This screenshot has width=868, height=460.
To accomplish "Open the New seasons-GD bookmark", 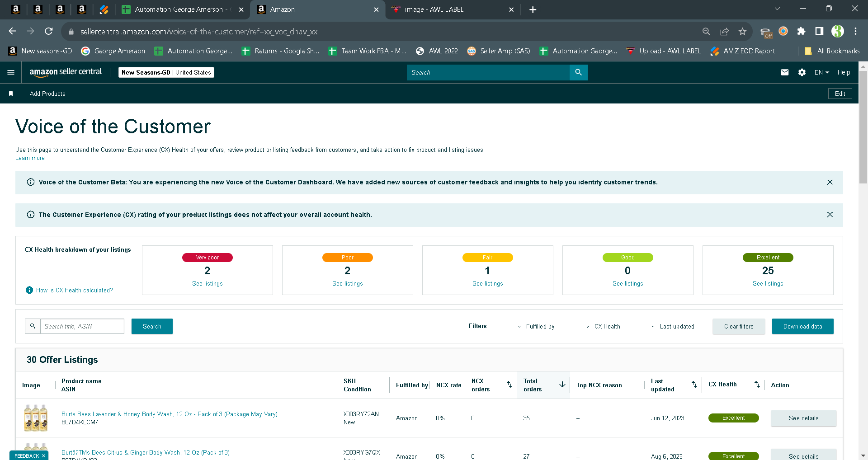I will [40, 51].
